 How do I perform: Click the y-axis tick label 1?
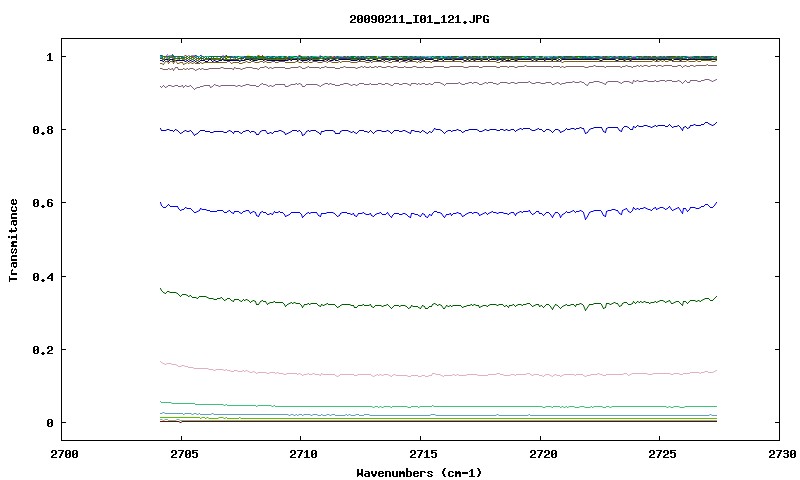pyautogui.click(x=49, y=57)
